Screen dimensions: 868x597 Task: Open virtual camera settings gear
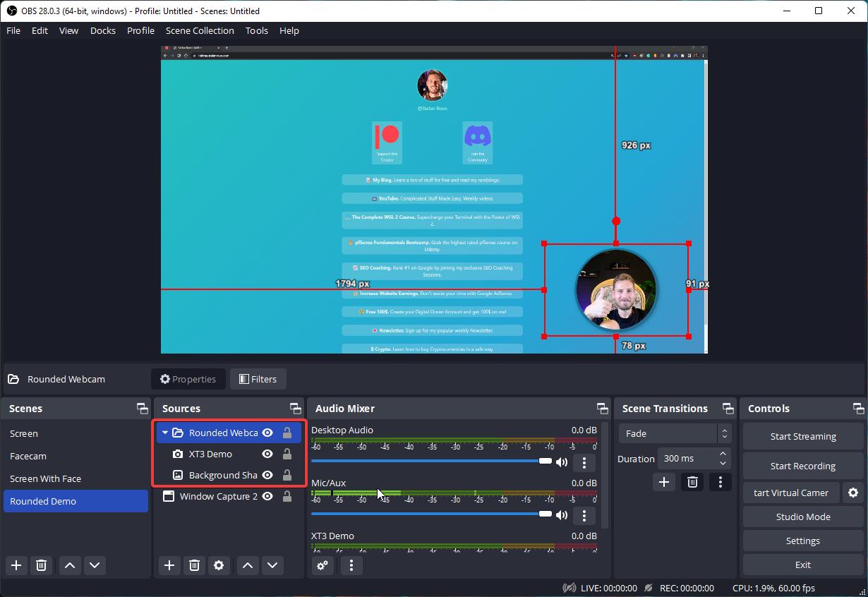(853, 493)
